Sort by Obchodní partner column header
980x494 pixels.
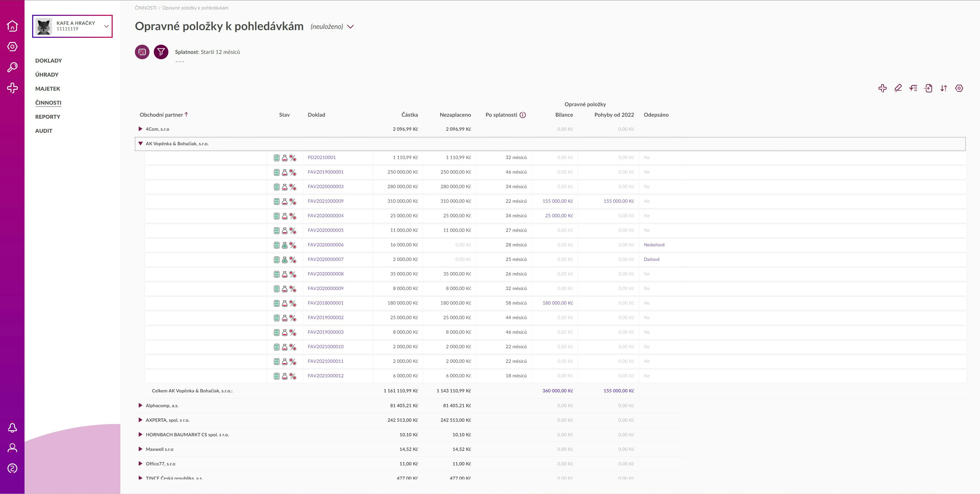click(161, 115)
